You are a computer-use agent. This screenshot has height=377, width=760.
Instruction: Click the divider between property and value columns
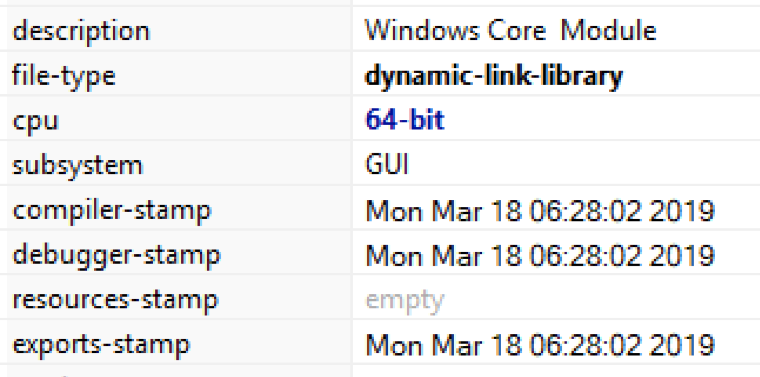351,188
